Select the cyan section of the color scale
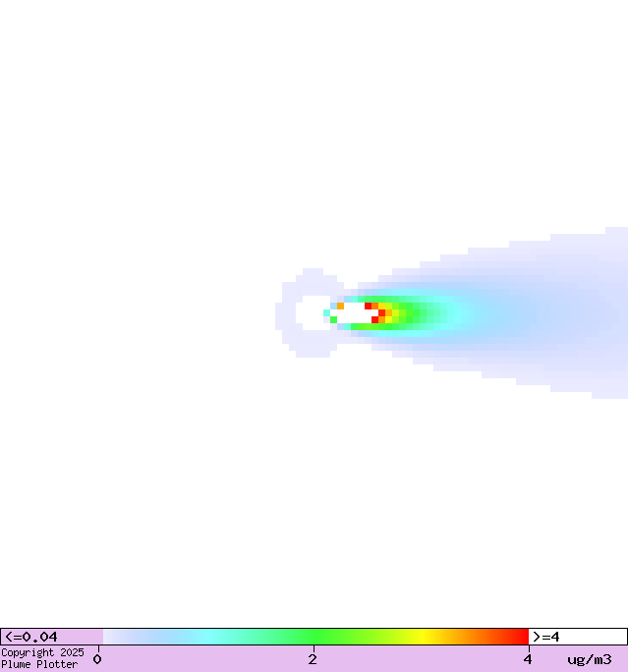Viewport: 628px width, 672px height. [208, 637]
